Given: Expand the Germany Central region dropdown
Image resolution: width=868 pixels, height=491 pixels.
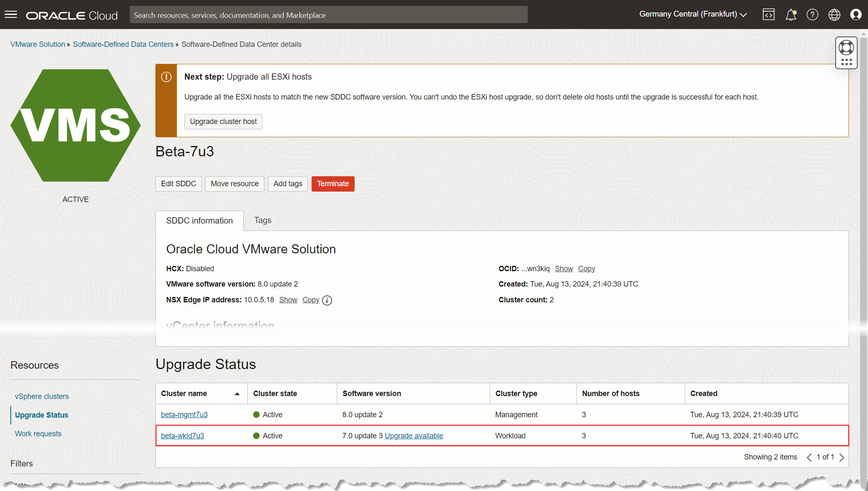Looking at the screenshot, I should (693, 14).
